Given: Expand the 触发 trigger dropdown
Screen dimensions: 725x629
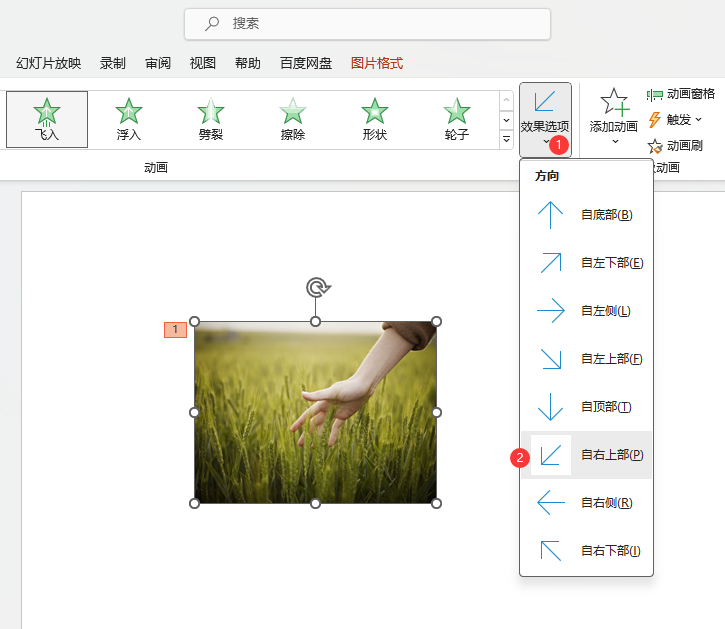Looking at the screenshot, I should pos(675,120).
